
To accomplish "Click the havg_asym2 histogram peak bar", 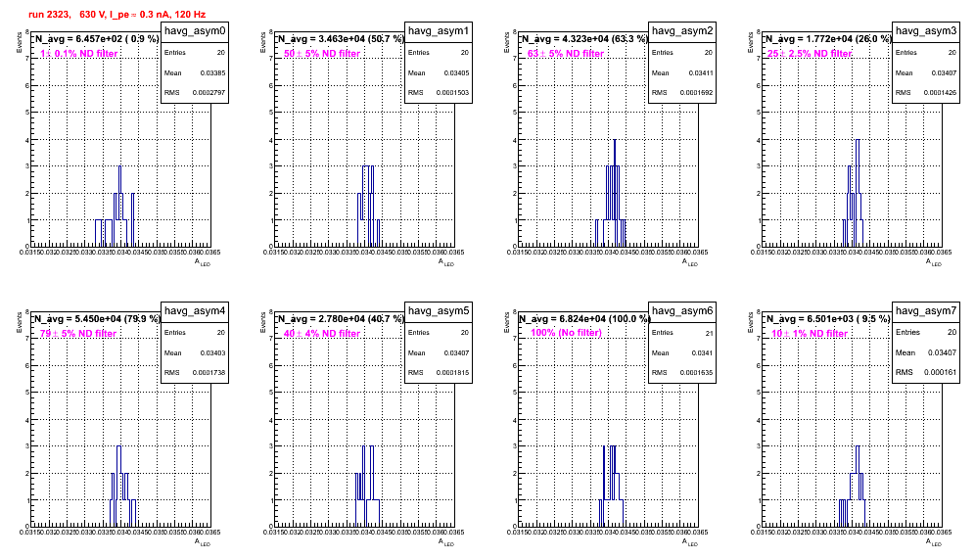I will click(x=615, y=192).
